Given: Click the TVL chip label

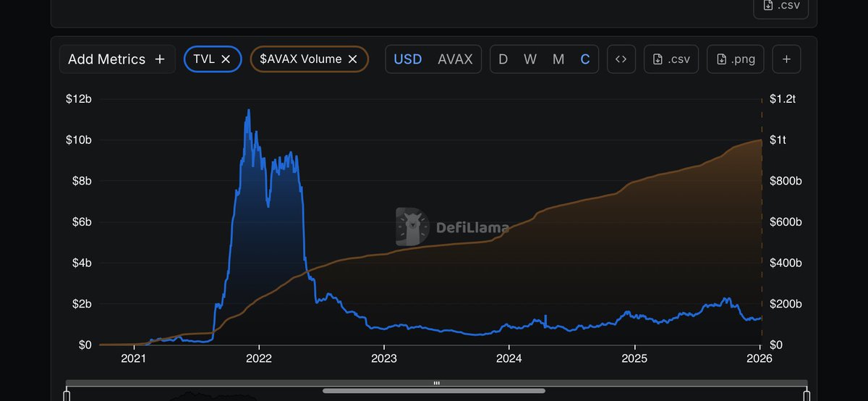Looking at the screenshot, I should coord(204,59).
